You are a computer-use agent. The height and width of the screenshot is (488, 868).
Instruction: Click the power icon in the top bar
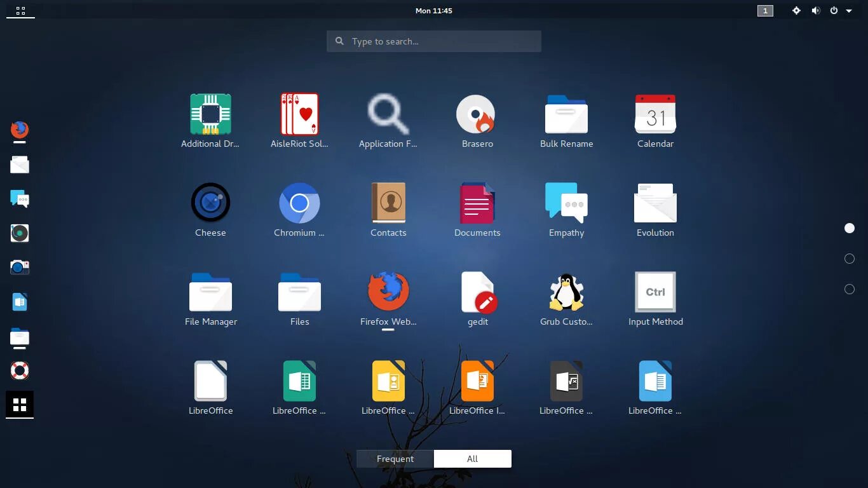[834, 11]
